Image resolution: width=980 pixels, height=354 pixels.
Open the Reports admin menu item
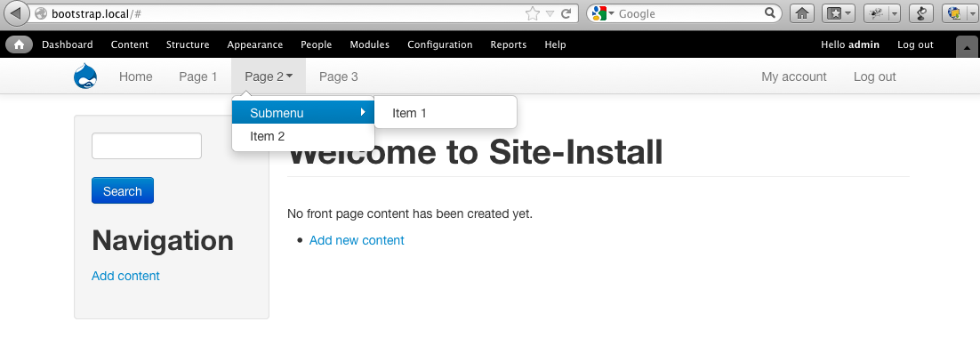coord(508,44)
